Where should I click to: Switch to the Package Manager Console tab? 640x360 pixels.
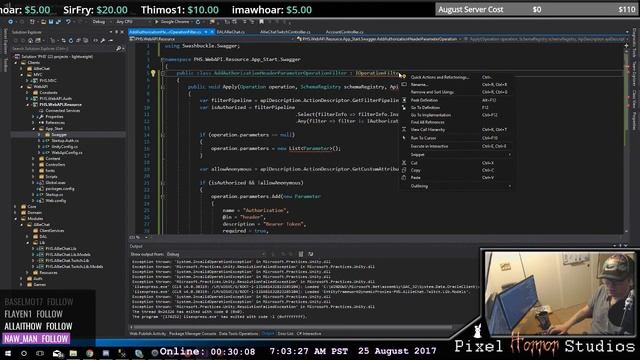pyautogui.click(x=192, y=334)
